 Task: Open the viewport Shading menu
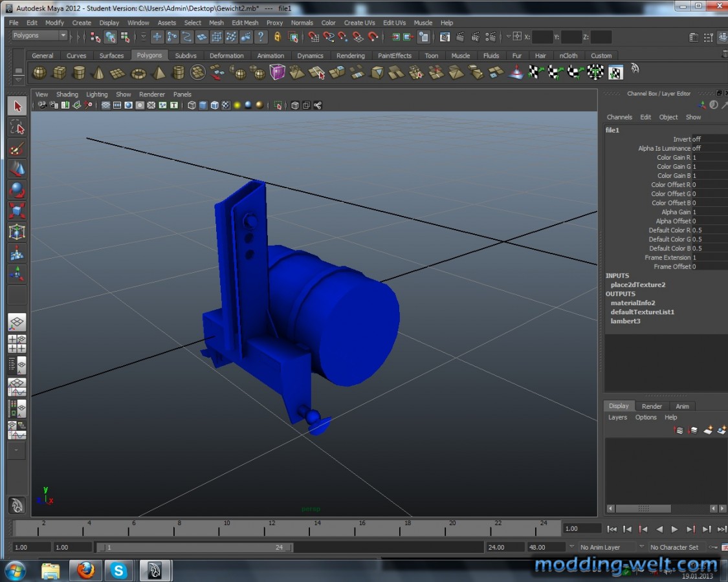tap(67, 94)
